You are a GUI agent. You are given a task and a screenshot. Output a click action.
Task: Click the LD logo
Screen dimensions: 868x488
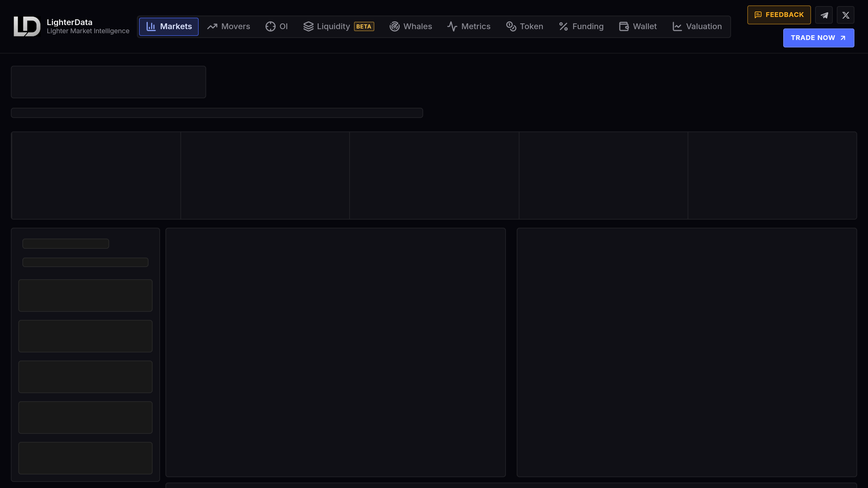pos(27,26)
